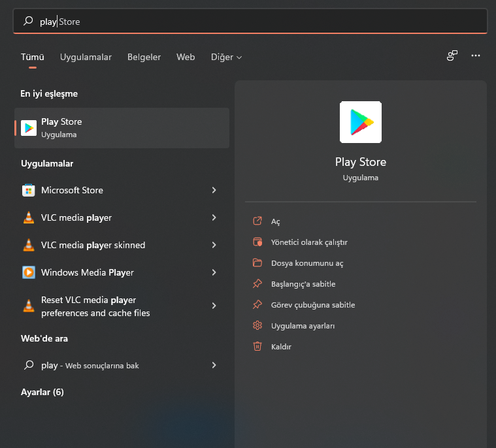Expand Microsoft Store result details arrow
Screen dimensions: 496x448
214,190
